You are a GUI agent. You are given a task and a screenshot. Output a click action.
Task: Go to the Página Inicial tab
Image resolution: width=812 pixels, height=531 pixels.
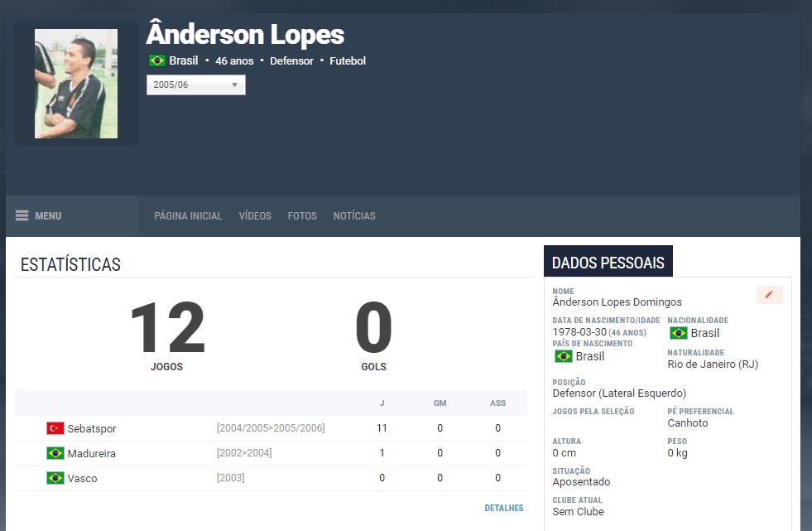click(188, 216)
